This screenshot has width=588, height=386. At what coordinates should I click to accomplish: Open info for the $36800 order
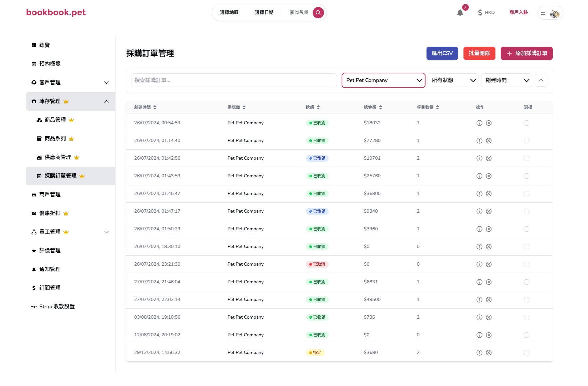pyautogui.click(x=479, y=194)
